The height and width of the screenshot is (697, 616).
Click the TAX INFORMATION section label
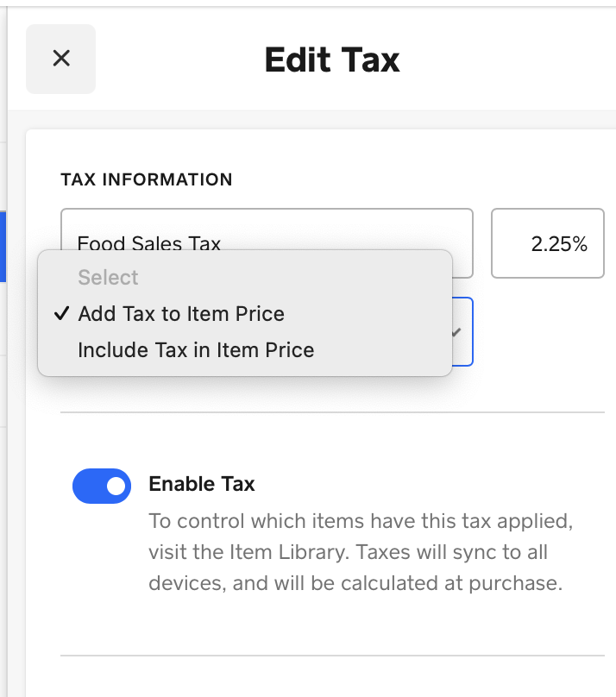147,180
